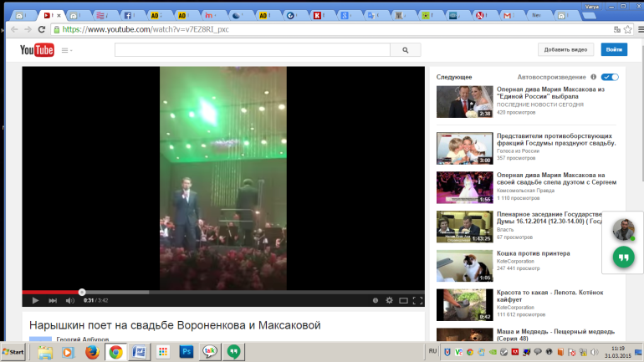
Task: Switch to the Google blue 8 tab
Action: 346,16
